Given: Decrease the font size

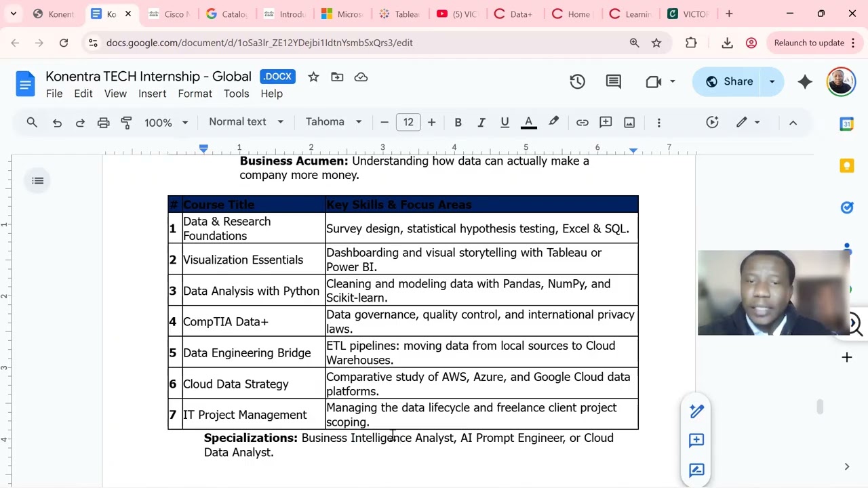Looking at the screenshot, I should pyautogui.click(x=384, y=123).
